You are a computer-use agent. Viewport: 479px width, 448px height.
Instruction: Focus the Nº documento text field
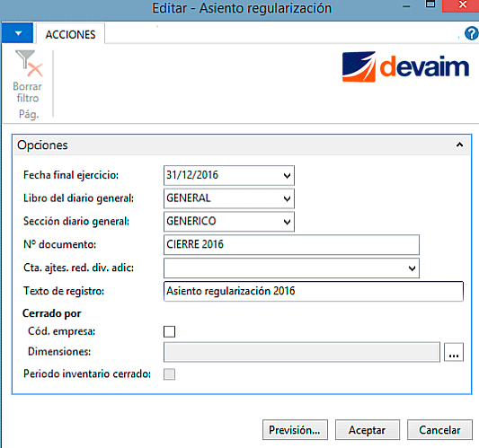(291, 245)
